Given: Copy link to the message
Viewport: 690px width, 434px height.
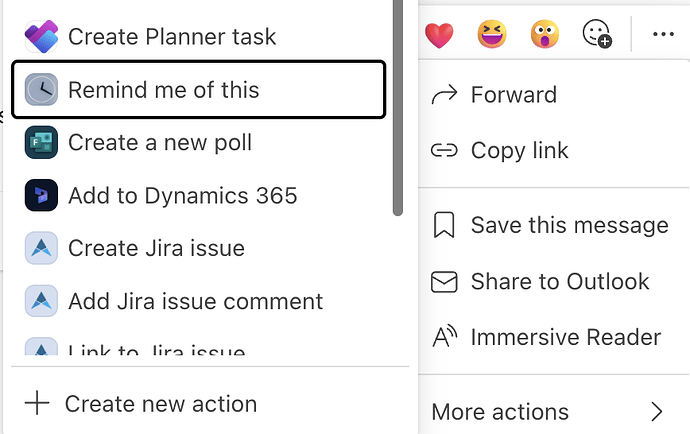Looking at the screenshot, I should (518, 151).
